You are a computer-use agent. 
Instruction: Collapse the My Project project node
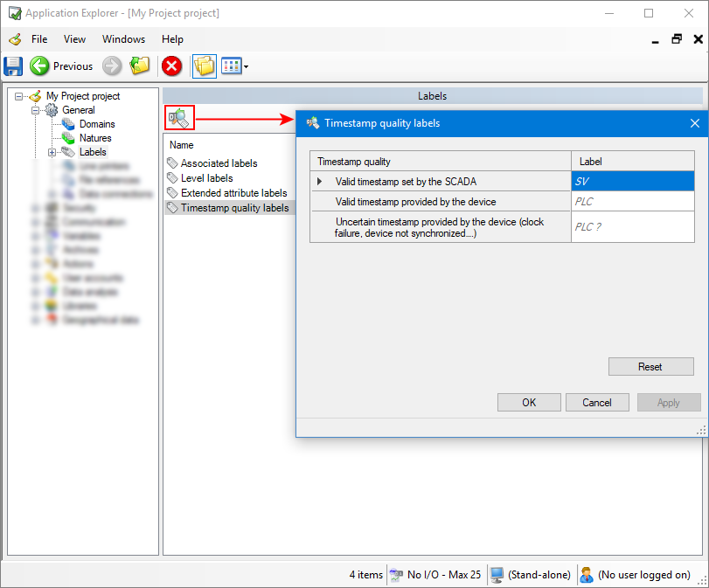pyautogui.click(x=19, y=96)
